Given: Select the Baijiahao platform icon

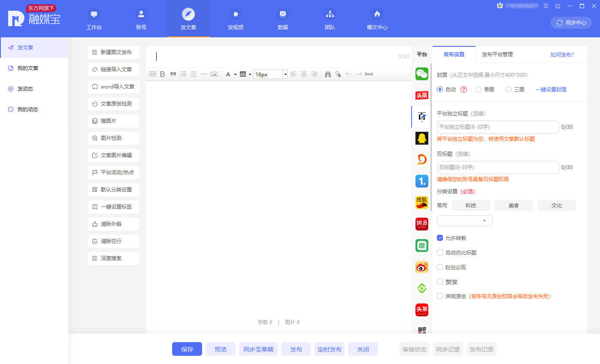Looking at the screenshot, I should [x=422, y=117].
